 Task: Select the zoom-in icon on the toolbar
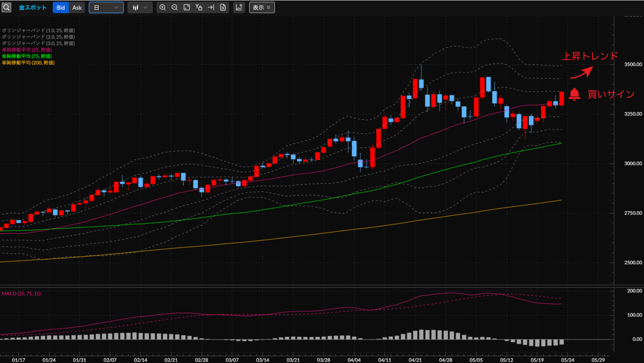pyautogui.click(x=163, y=8)
